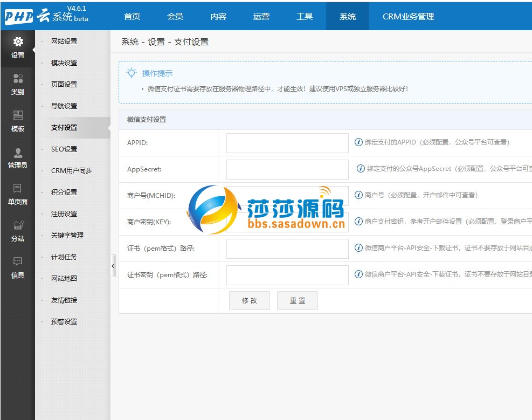Image resolution: width=532 pixels, height=420 pixels.
Task: Open 计划任务 in the submenu
Action: pos(64,257)
